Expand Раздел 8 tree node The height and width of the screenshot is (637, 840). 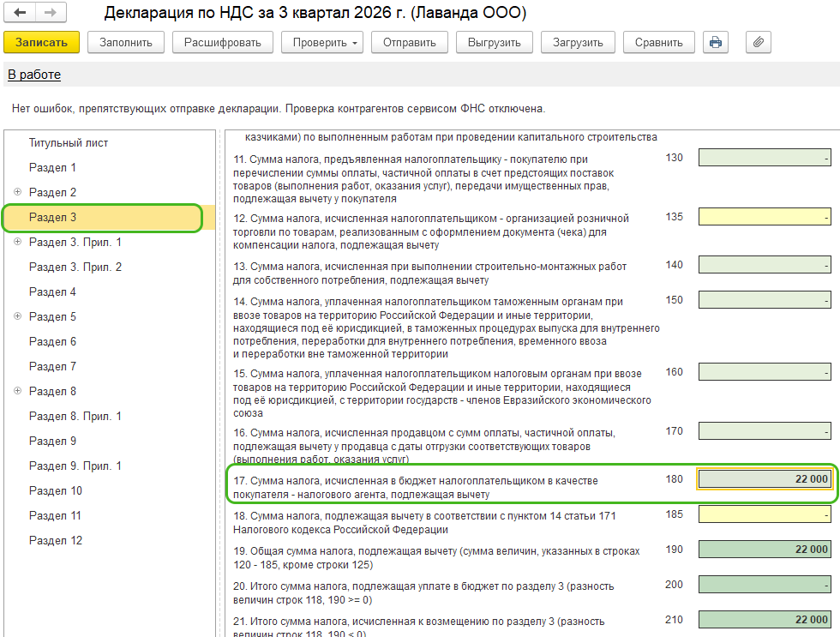tap(18, 391)
